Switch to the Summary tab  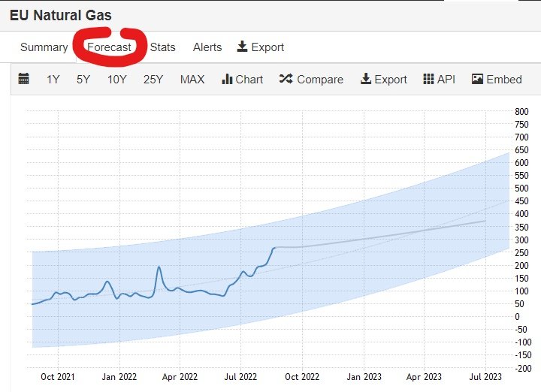point(44,47)
